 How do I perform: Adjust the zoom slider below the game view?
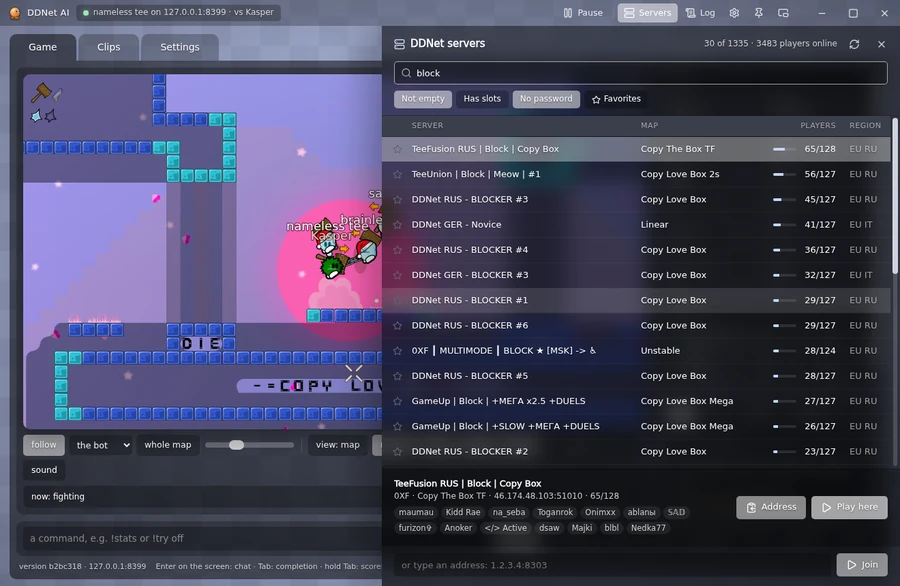[x=250, y=445]
